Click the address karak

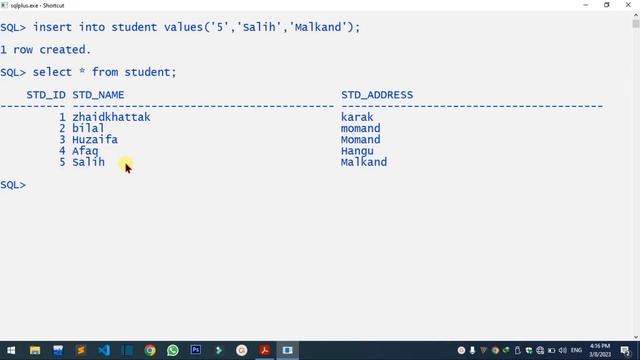(357, 117)
